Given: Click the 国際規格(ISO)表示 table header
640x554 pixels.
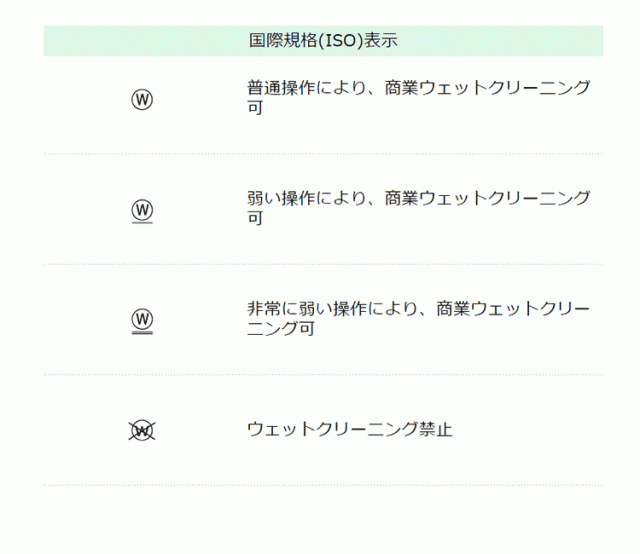Looking at the screenshot, I should click(323, 41).
